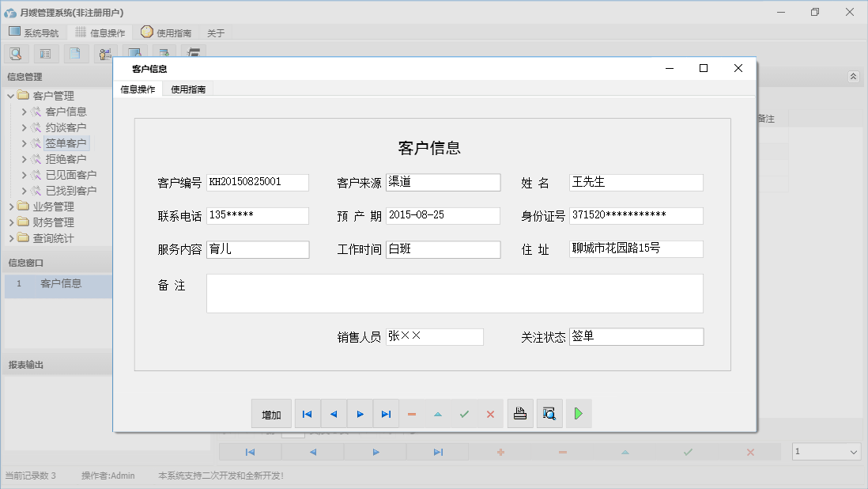This screenshot has width=868, height=489.
Task: Collapse the right panel with the chevron
Action: pos(852,77)
